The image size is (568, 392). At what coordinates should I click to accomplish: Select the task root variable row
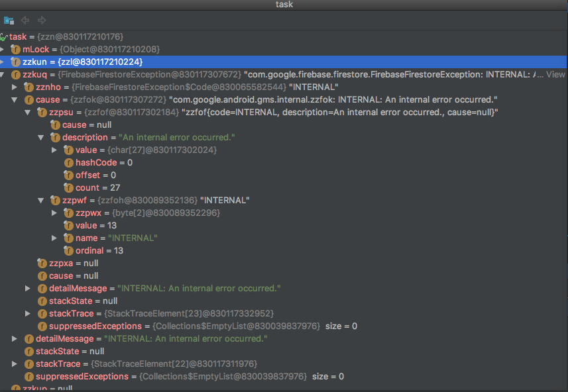(x=284, y=37)
